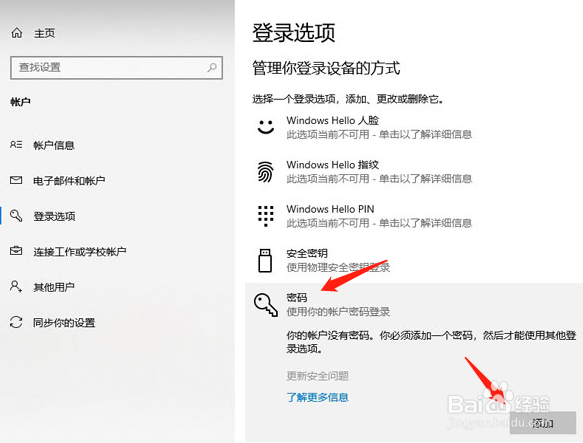
Task: Click 使用物理安全密钥登录 description text
Action: pyautogui.click(x=338, y=267)
